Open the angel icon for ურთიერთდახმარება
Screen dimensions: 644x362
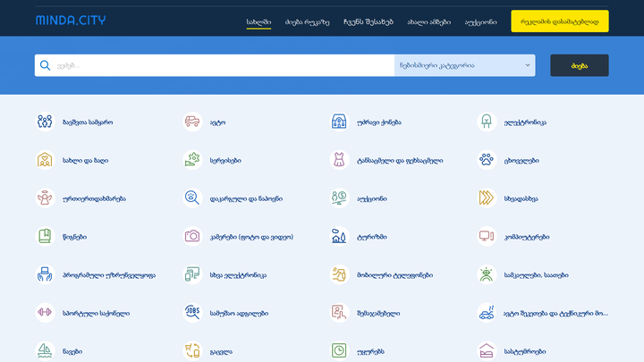coord(45,198)
